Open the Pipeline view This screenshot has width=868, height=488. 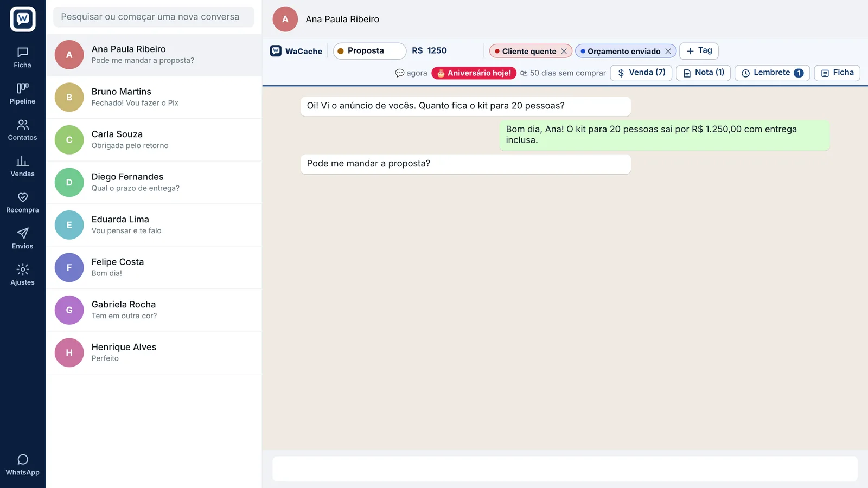[22, 94]
